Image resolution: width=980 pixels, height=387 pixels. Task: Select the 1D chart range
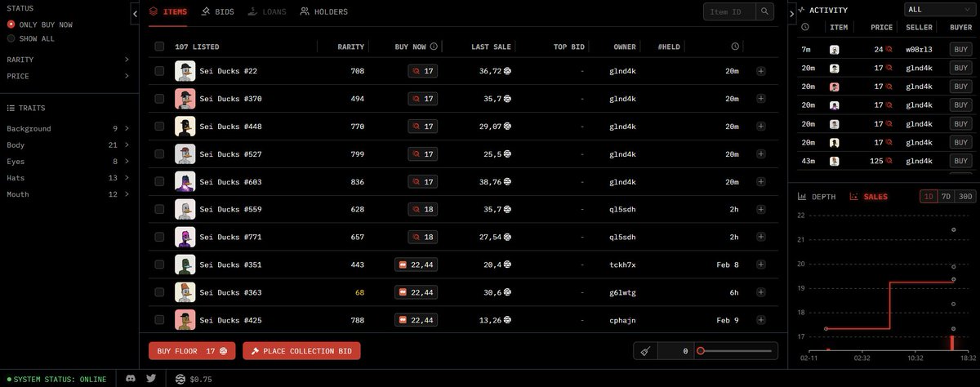(x=929, y=197)
